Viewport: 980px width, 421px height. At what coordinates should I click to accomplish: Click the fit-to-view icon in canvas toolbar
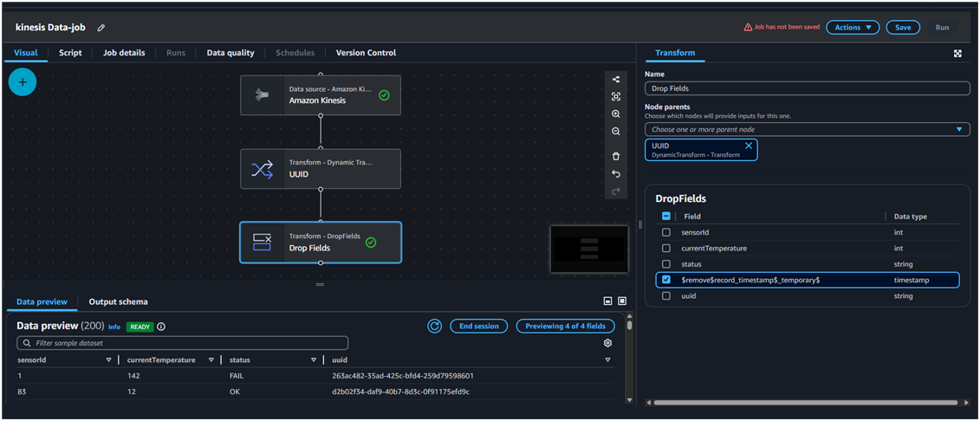(x=615, y=96)
